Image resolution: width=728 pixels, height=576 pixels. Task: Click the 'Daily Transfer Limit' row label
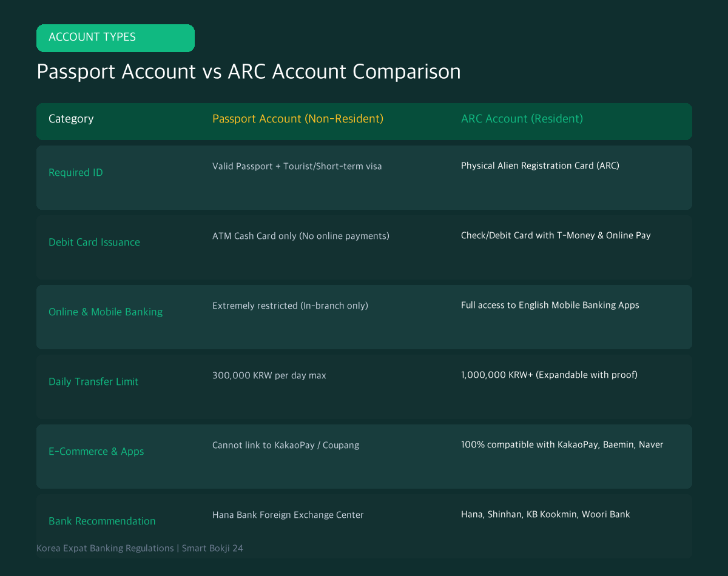pyautogui.click(x=93, y=382)
